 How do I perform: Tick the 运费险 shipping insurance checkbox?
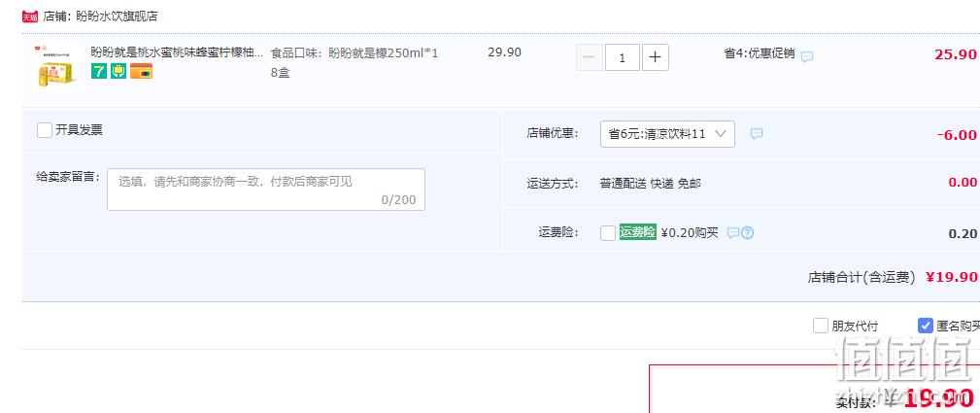(607, 233)
